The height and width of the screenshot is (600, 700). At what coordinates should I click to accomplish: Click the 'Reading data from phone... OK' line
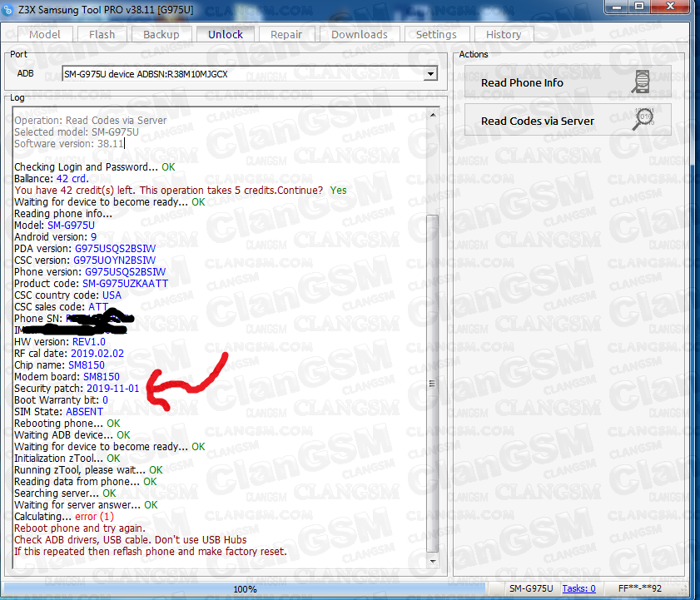[85, 482]
